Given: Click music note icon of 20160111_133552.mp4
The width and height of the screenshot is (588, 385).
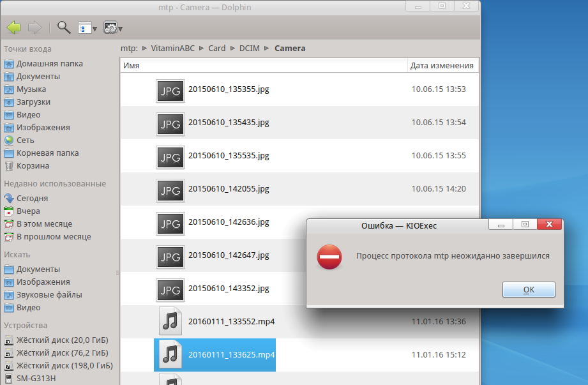Looking at the screenshot, I should pos(170,321).
